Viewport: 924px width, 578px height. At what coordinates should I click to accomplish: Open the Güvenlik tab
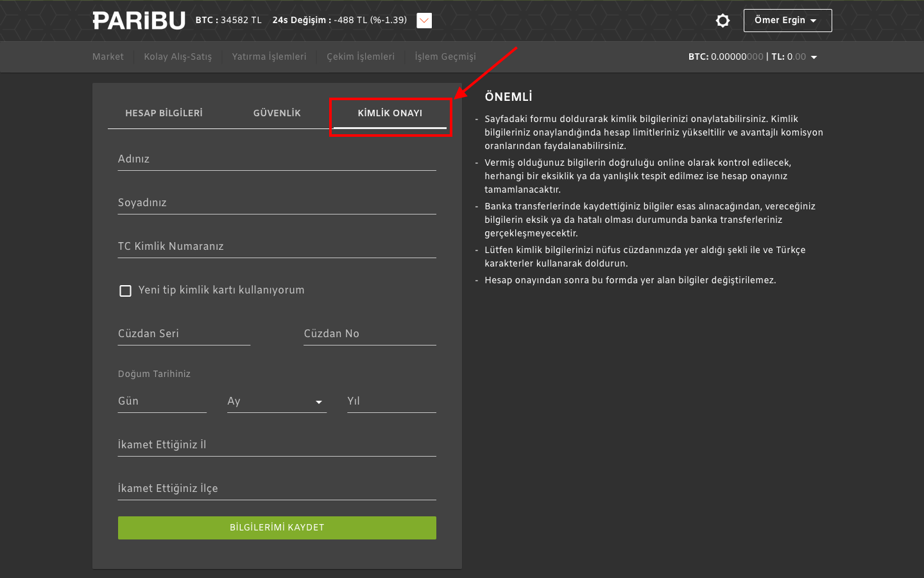[277, 112]
